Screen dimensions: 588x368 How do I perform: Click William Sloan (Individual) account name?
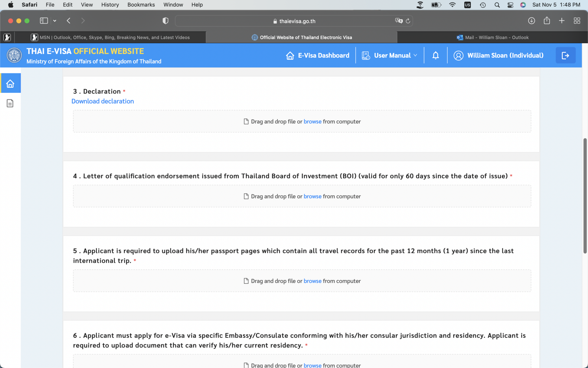click(505, 55)
